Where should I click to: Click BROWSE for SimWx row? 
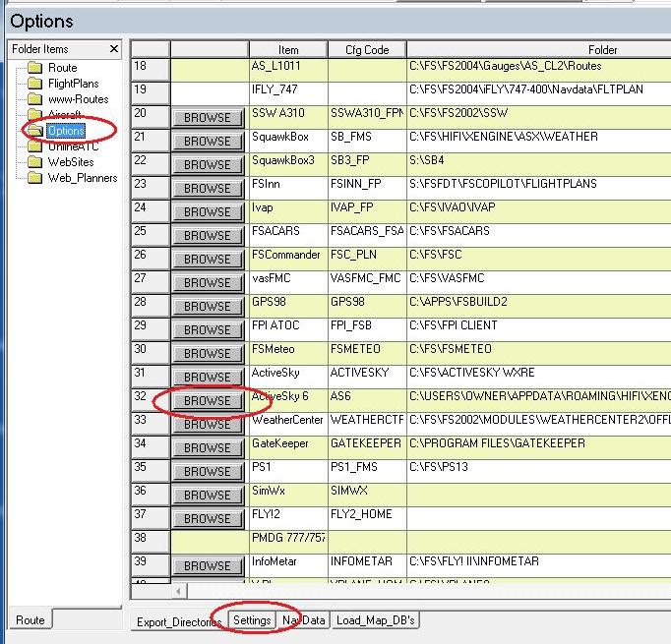[208, 496]
